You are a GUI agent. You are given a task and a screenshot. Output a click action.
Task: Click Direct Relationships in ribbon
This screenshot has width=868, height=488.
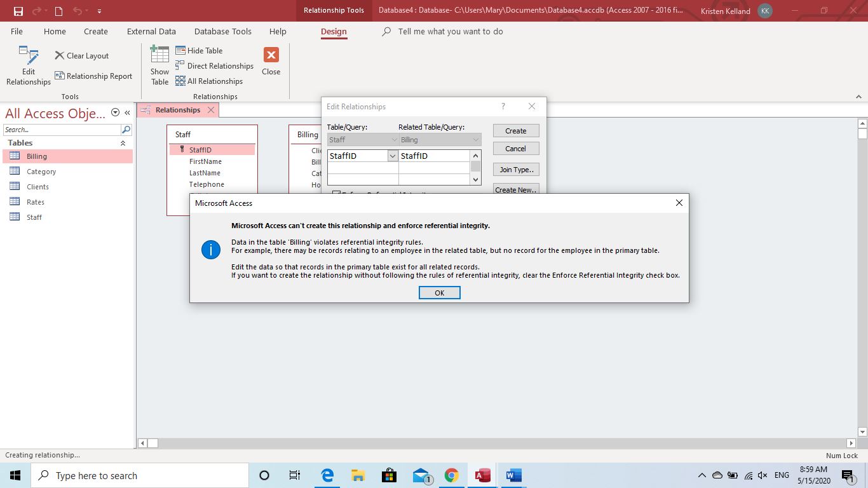coord(215,66)
